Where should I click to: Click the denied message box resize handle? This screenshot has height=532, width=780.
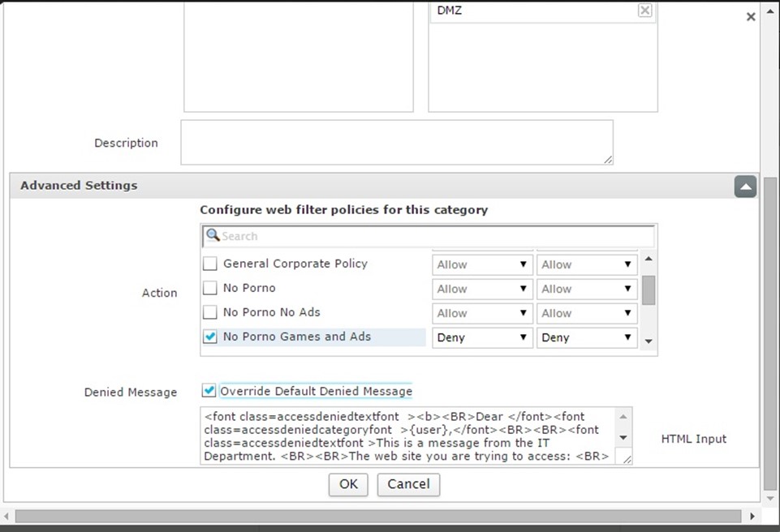627,460
